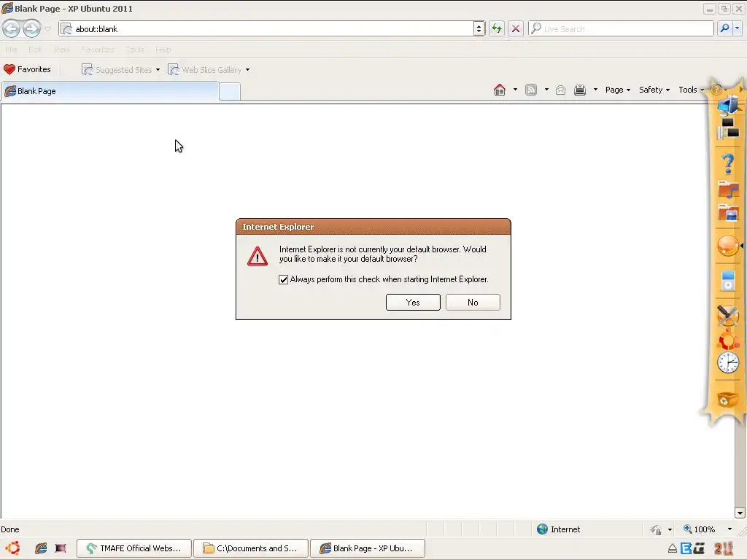
Task: Open the tools settings icon in dock
Action: [x=727, y=315]
